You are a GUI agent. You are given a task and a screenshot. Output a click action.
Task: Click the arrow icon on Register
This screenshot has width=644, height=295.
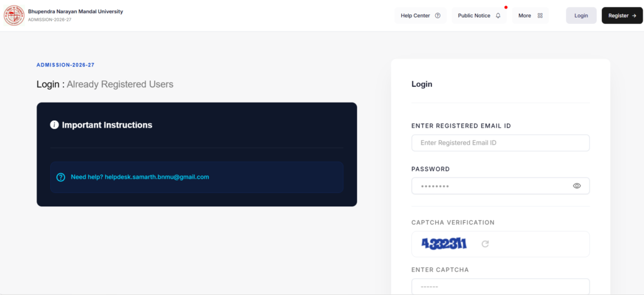click(x=634, y=16)
